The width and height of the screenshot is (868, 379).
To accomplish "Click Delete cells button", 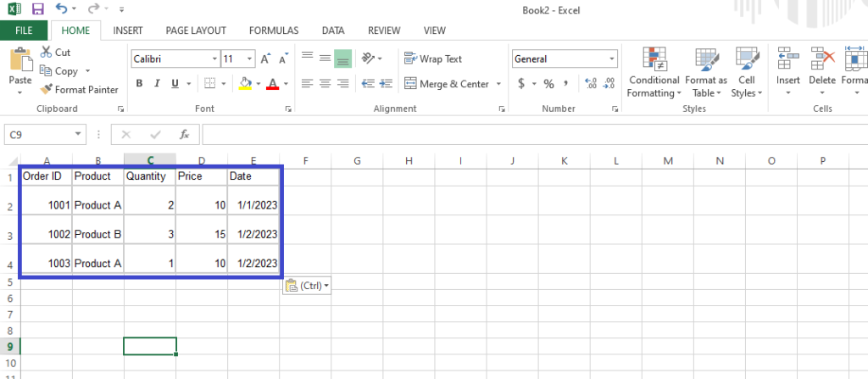I will 822,71.
